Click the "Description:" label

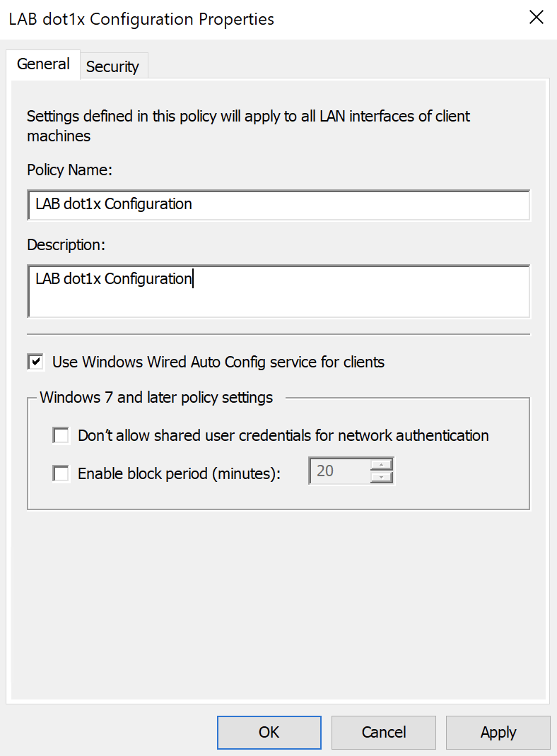pyautogui.click(x=66, y=244)
